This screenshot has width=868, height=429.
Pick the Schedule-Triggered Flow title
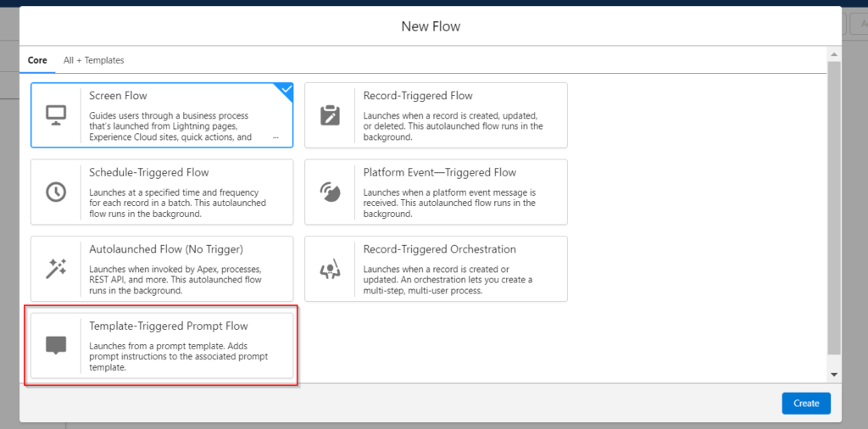pyautogui.click(x=149, y=173)
